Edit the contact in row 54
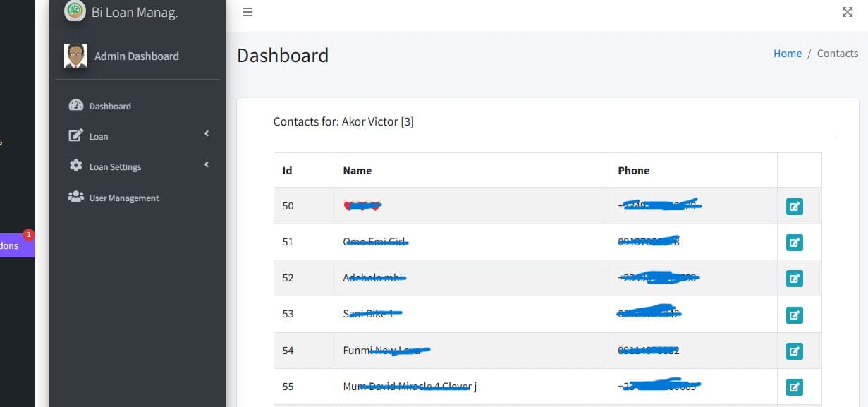The width and height of the screenshot is (868, 407). (794, 351)
